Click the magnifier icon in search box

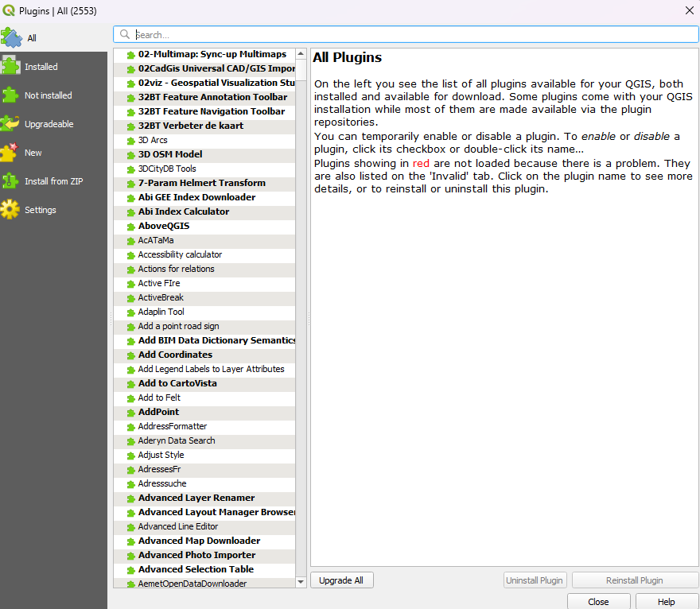pyautogui.click(x=125, y=34)
